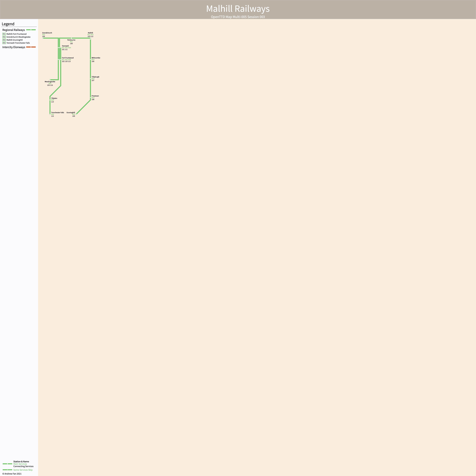Click the Station & Name key label
Image resolution: width=476 pixels, height=476 pixels.
click(21, 461)
